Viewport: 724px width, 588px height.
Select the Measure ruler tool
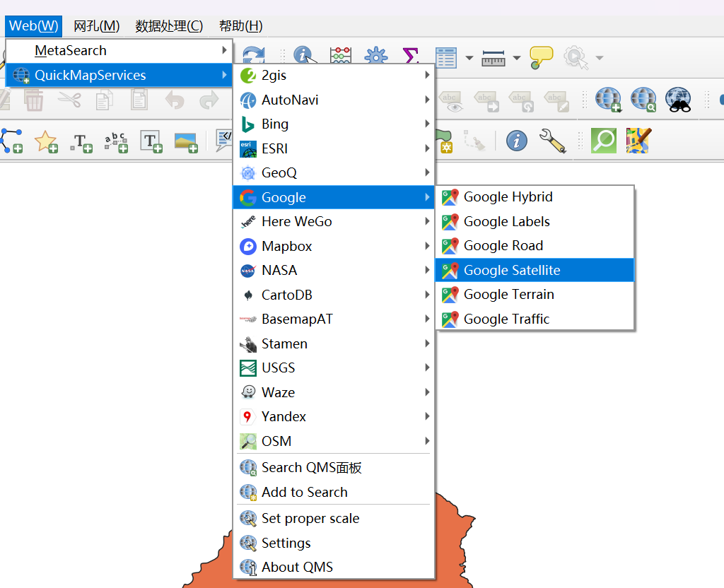pyautogui.click(x=493, y=58)
